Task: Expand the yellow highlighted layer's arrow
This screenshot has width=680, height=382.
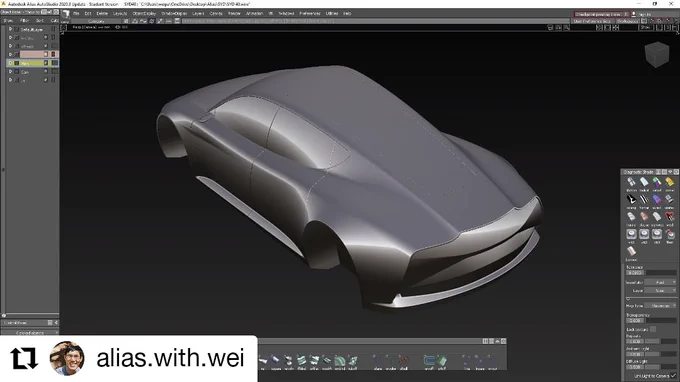Action: pos(10,63)
